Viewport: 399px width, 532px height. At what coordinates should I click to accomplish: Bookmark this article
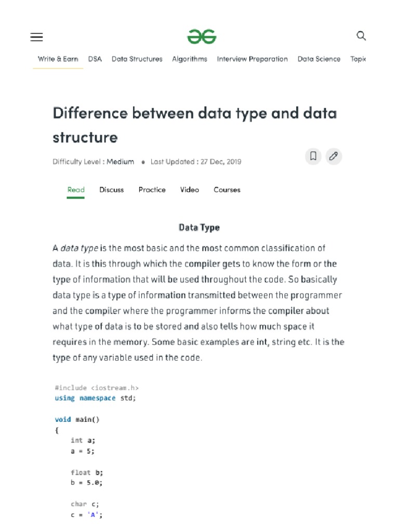coord(313,156)
